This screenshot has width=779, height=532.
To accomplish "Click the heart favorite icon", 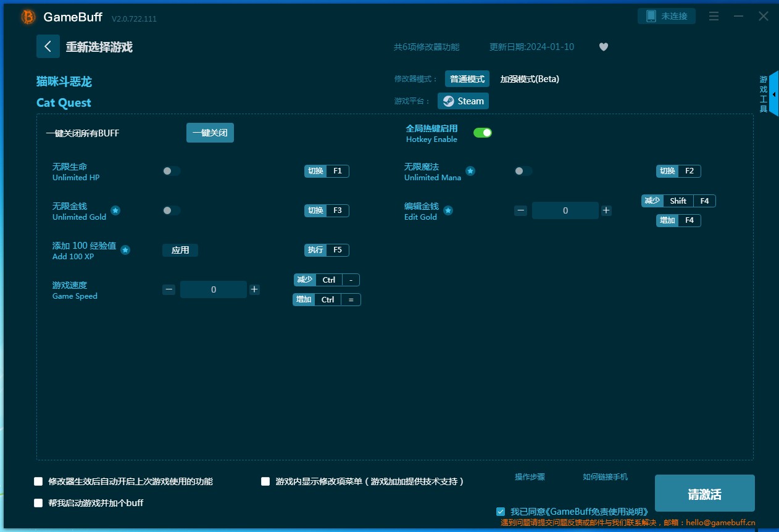I will click(x=604, y=47).
